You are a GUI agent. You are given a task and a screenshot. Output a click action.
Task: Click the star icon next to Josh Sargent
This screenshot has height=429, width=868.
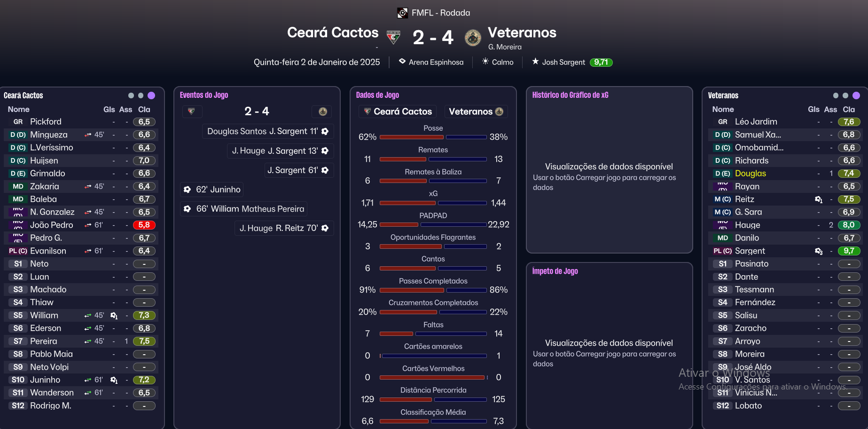(x=535, y=62)
